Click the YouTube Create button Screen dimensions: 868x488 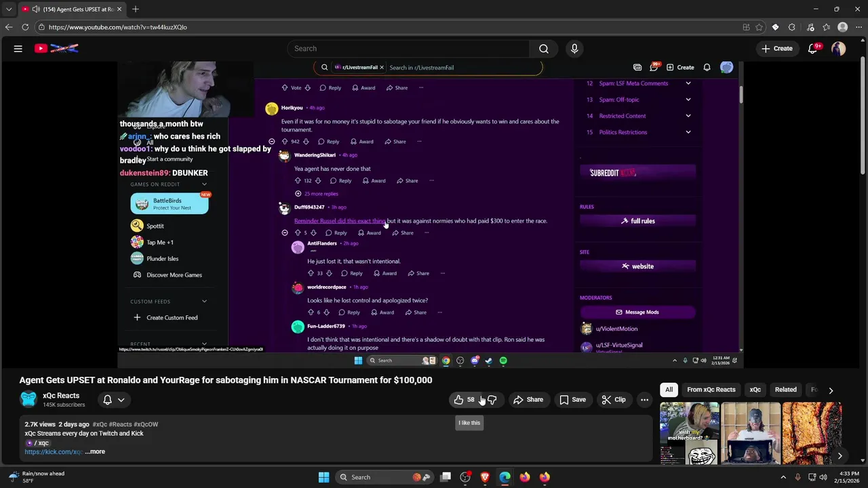pyautogui.click(x=776, y=49)
